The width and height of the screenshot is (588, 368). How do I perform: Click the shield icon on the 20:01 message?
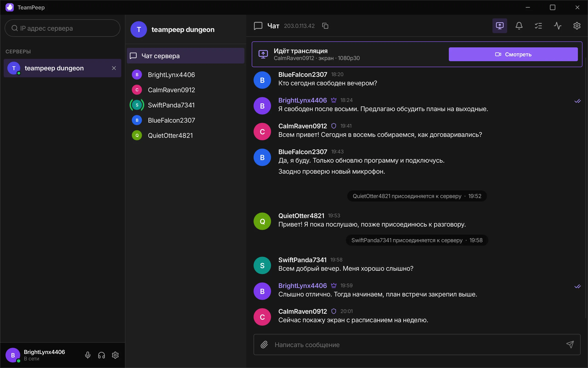coord(334,311)
